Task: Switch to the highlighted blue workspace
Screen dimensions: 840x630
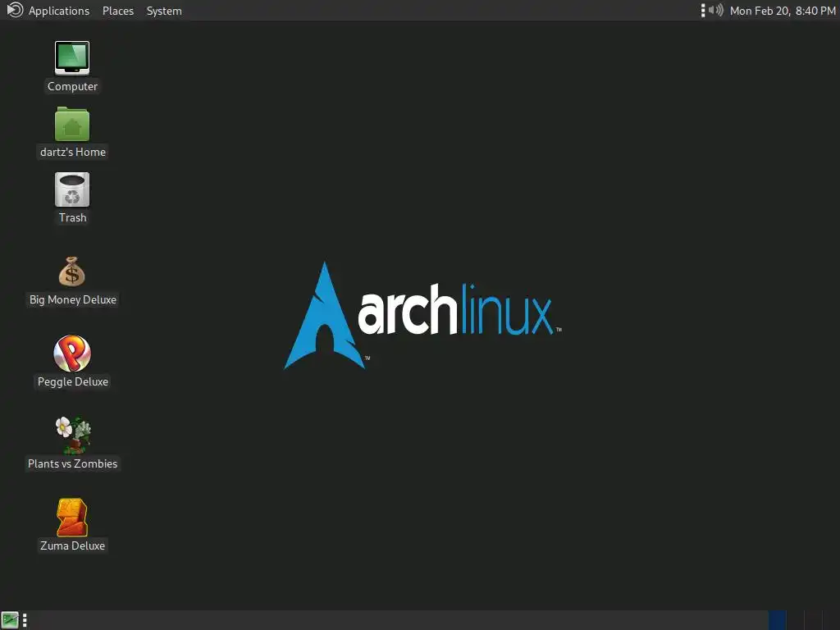Action: pyautogui.click(x=778, y=620)
